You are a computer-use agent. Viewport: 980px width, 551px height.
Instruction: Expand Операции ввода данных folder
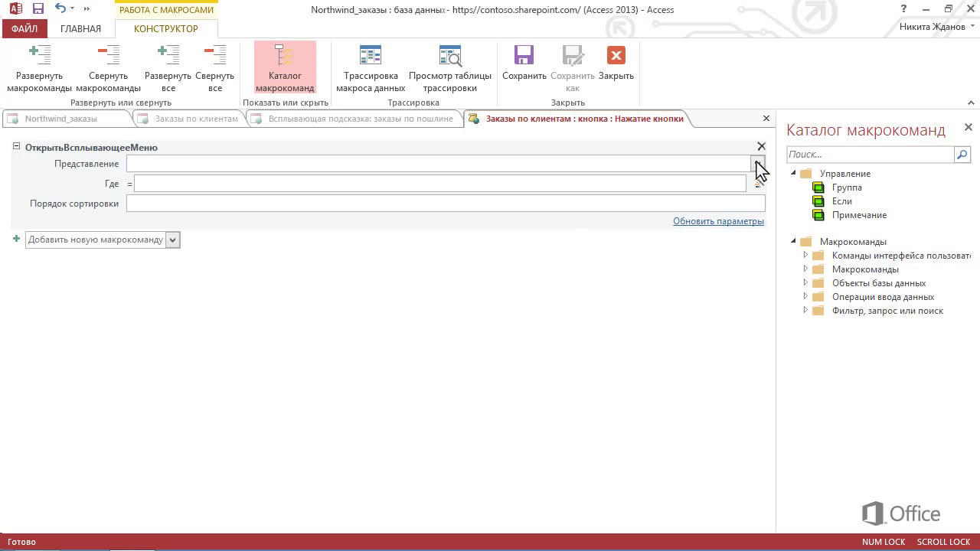click(x=805, y=296)
